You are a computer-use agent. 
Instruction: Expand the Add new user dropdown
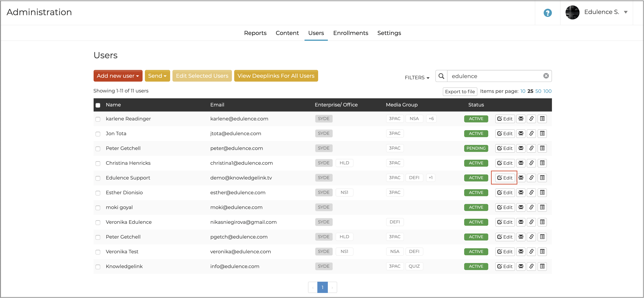click(118, 76)
